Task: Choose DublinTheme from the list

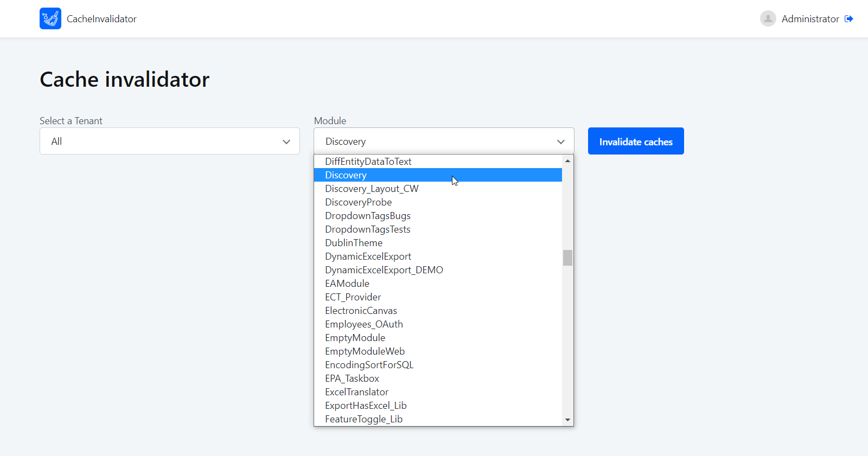Action: click(x=438, y=243)
